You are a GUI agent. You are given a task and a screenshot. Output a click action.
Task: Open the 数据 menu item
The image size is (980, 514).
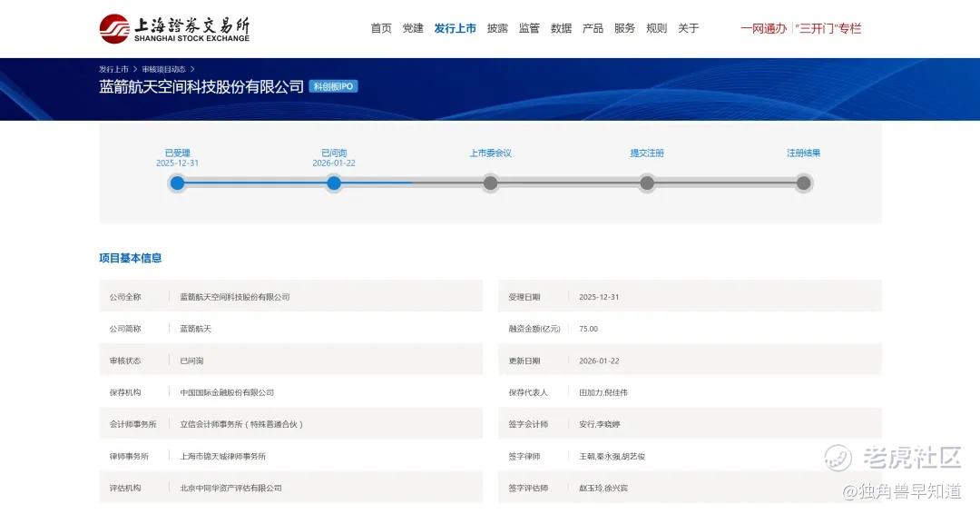click(x=561, y=28)
